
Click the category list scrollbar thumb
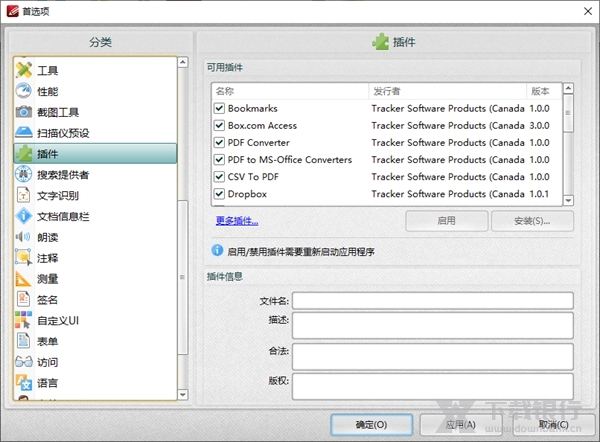click(183, 277)
